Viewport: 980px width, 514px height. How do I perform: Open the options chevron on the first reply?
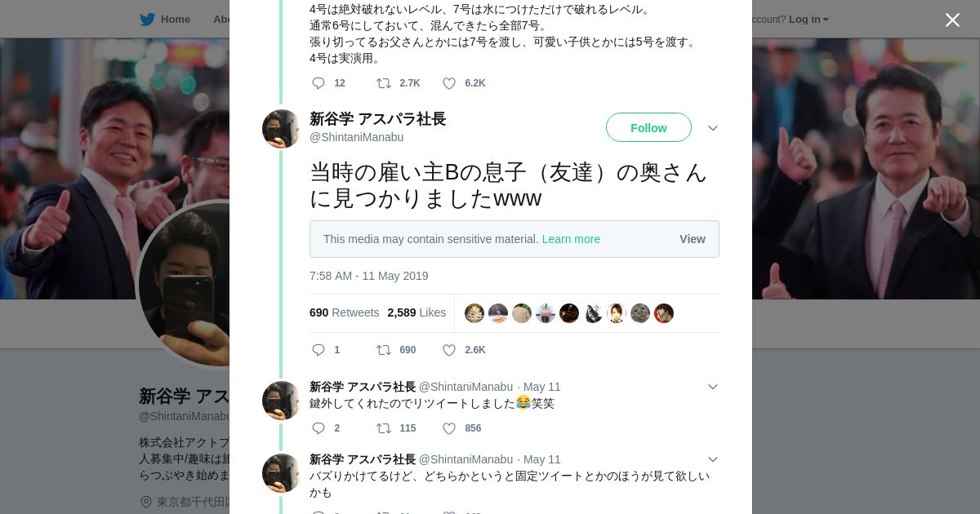coord(712,387)
